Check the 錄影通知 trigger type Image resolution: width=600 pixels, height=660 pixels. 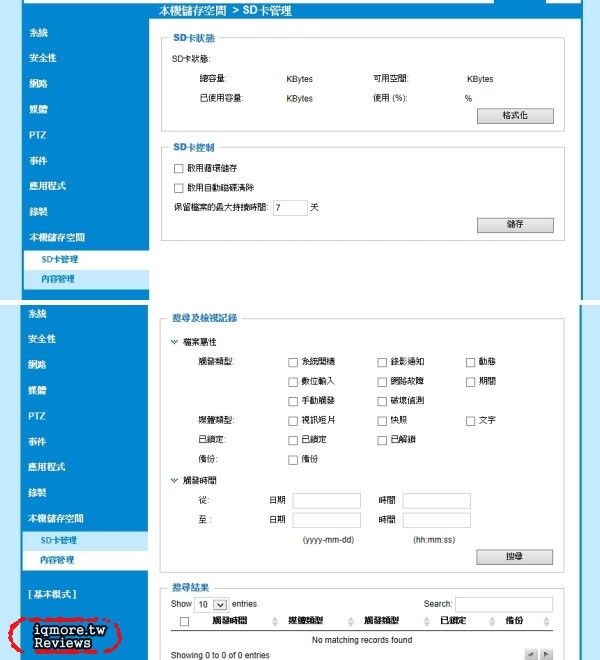tap(382, 362)
